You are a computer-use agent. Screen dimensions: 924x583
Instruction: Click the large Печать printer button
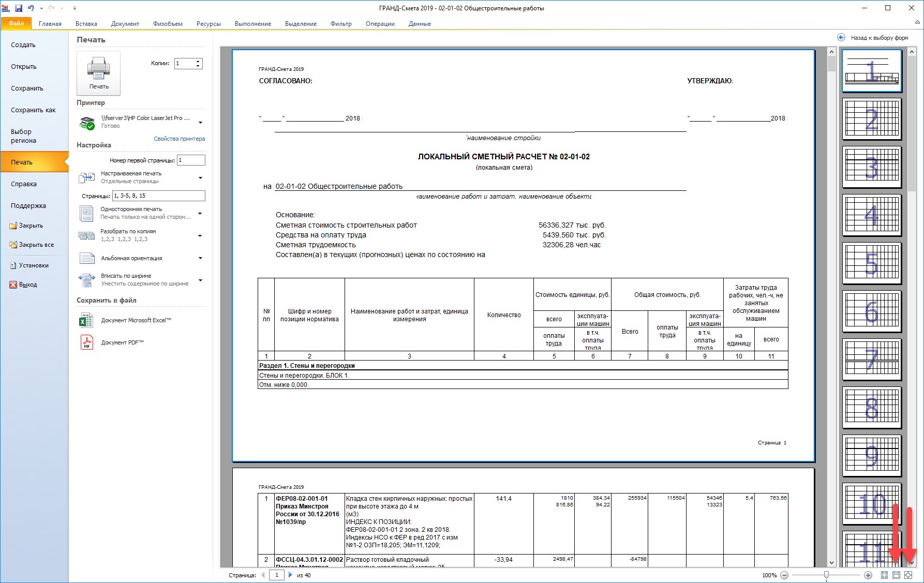[x=98, y=73]
